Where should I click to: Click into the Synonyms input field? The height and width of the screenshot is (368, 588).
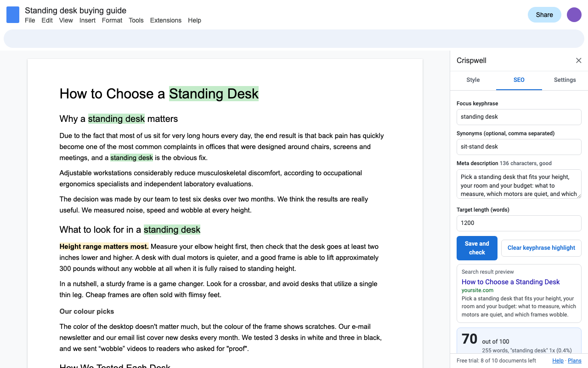tap(519, 147)
